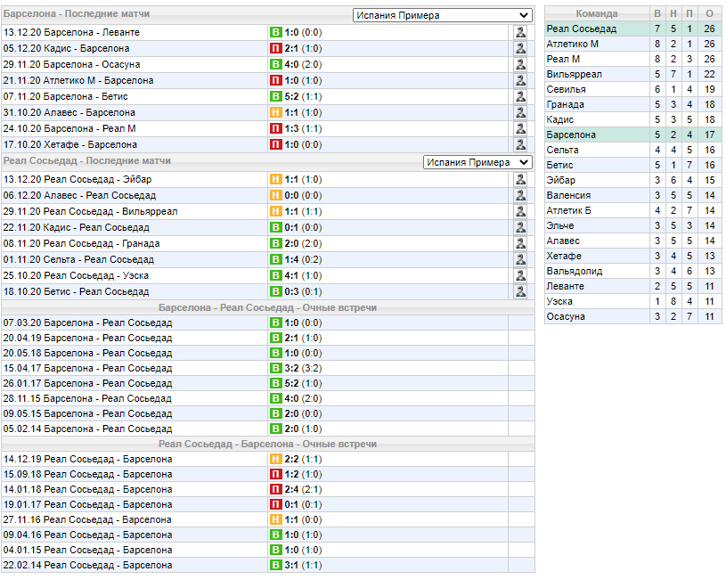Click the green В badge for Барселона - Леванте
The image size is (726, 588).
tap(276, 32)
